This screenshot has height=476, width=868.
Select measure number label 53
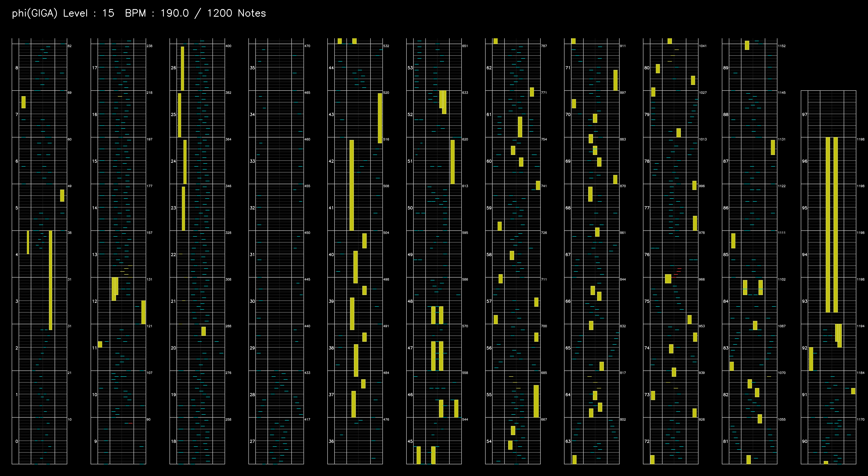coord(410,68)
